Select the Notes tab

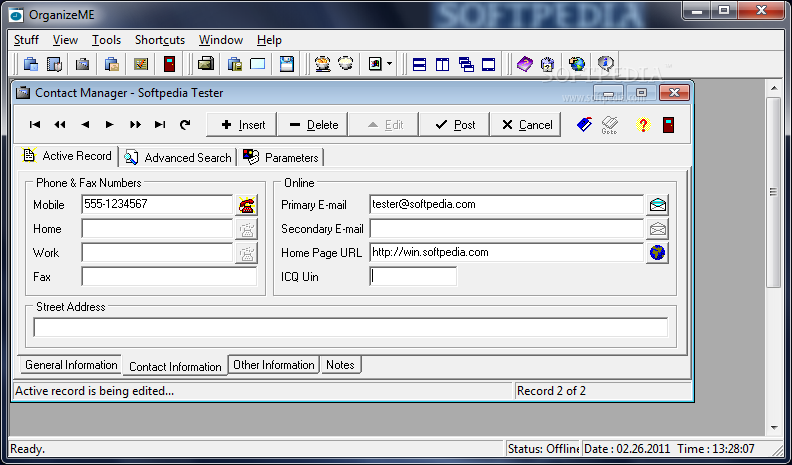tap(340, 365)
